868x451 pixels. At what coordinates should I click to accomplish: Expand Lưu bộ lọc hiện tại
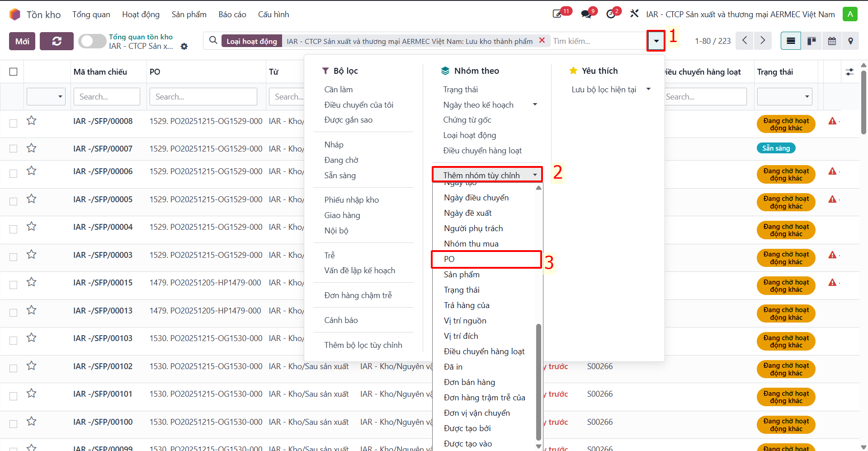pyautogui.click(x=611, y=90)
